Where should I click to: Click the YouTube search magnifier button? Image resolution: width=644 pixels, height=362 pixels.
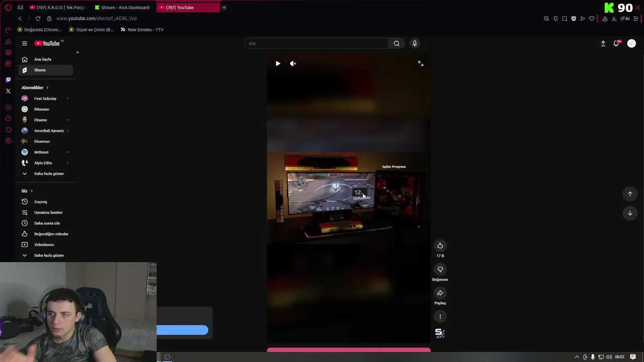396,43
